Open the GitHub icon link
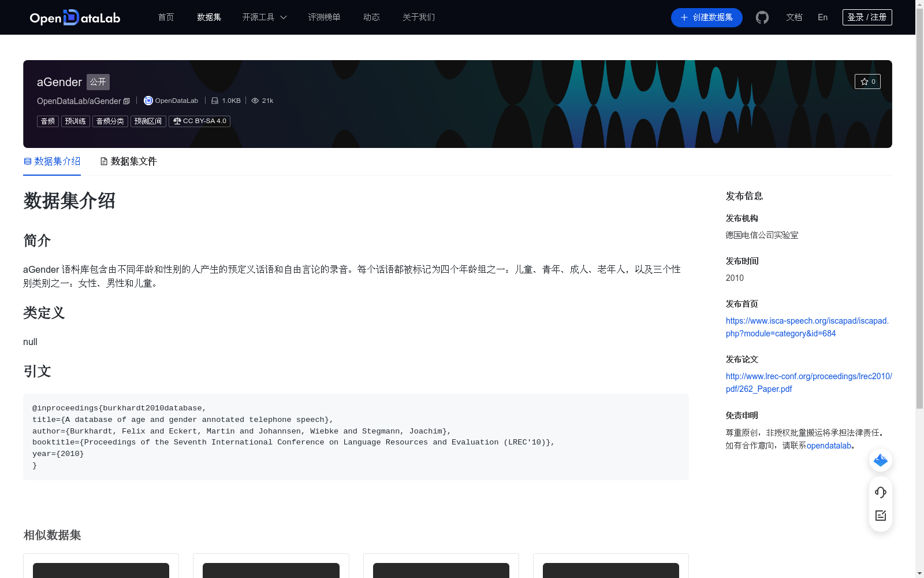Viewport: 924px width, 578px height. tap(762, 17)
